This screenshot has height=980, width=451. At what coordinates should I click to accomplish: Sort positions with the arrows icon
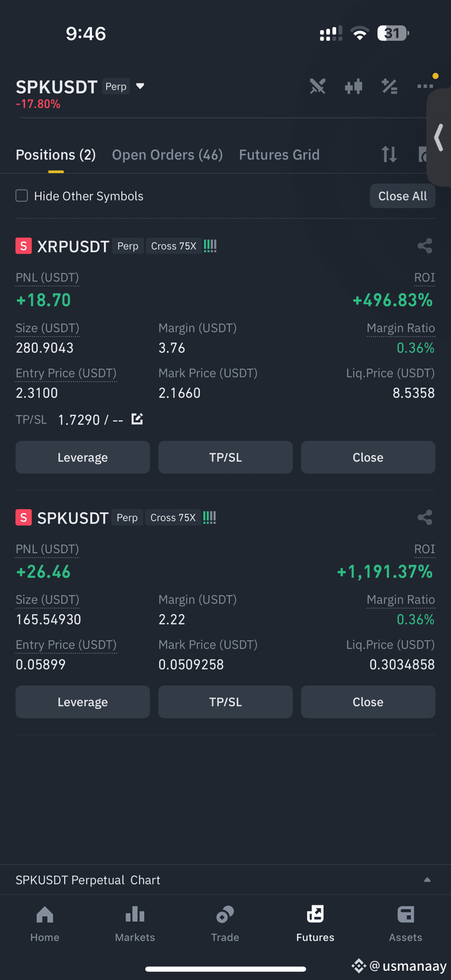[x=389, y=155]
